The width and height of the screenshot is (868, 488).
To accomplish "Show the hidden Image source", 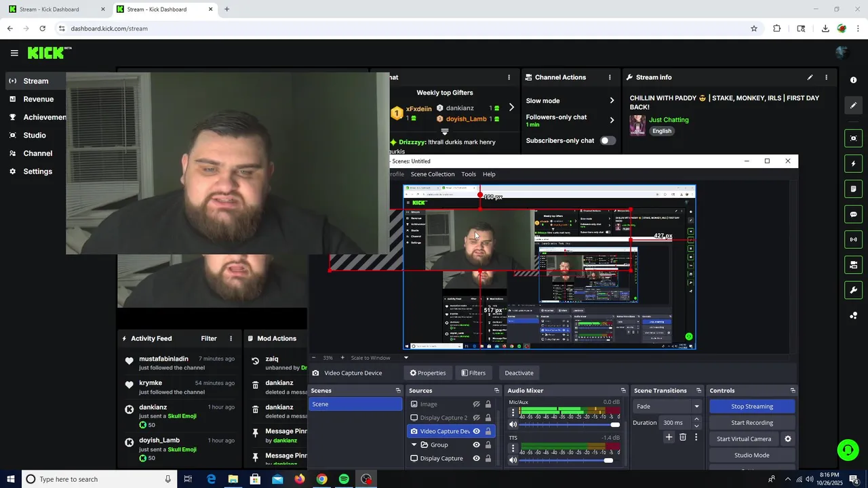I will tap(476, 404).
